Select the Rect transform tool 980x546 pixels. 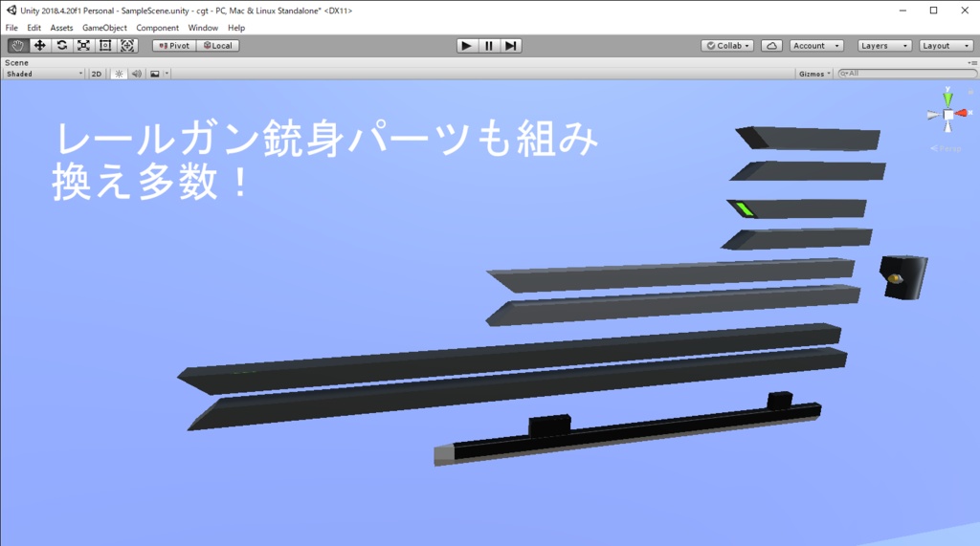pos(105,46)
